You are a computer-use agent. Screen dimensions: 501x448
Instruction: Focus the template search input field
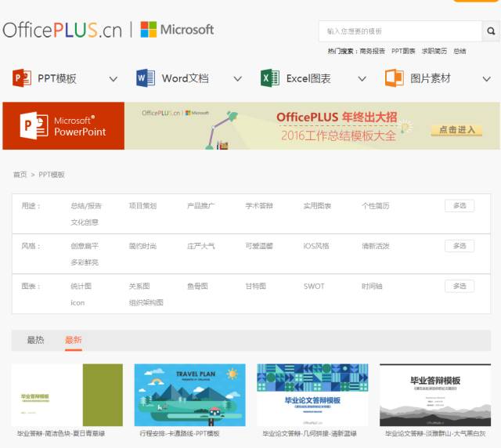click(x=400, y=31)
